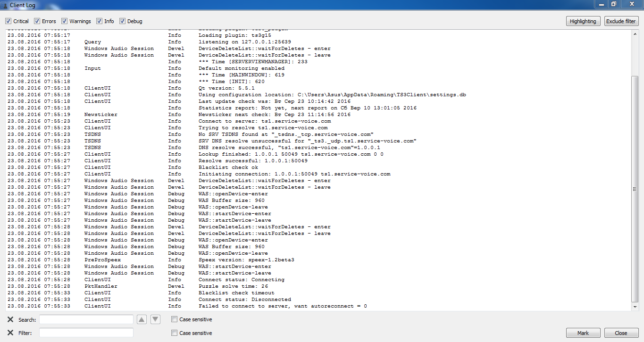644x342 pixels.
Task: Open the Highlighting settings
Action: click(583, 21)
